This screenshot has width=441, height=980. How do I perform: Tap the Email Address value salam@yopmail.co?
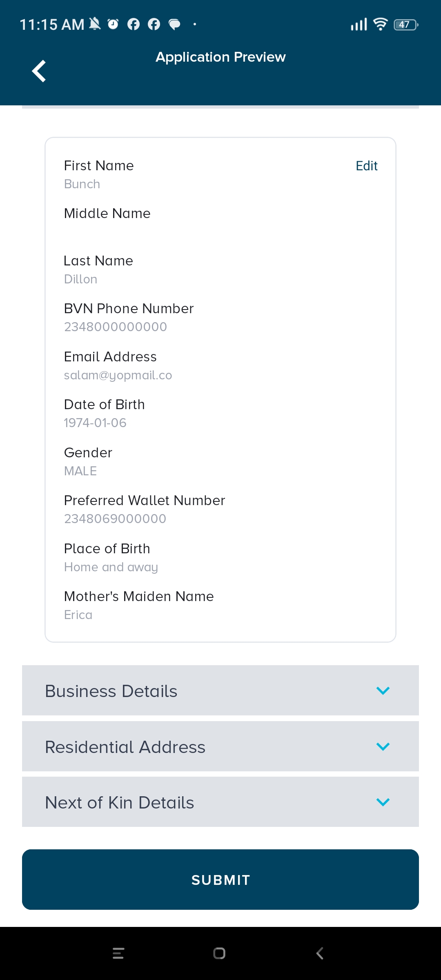pyautogui.click(x=118, y=375)
